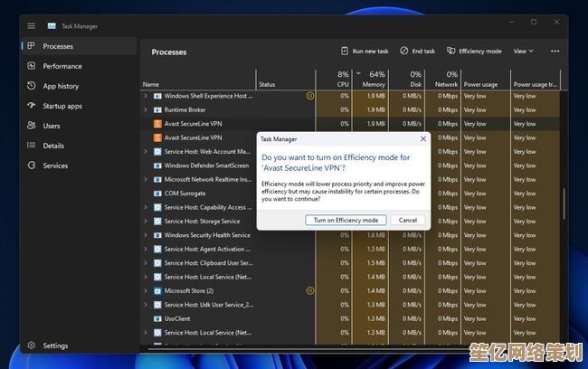Expand Service Host: Agent Activation row

146,249
